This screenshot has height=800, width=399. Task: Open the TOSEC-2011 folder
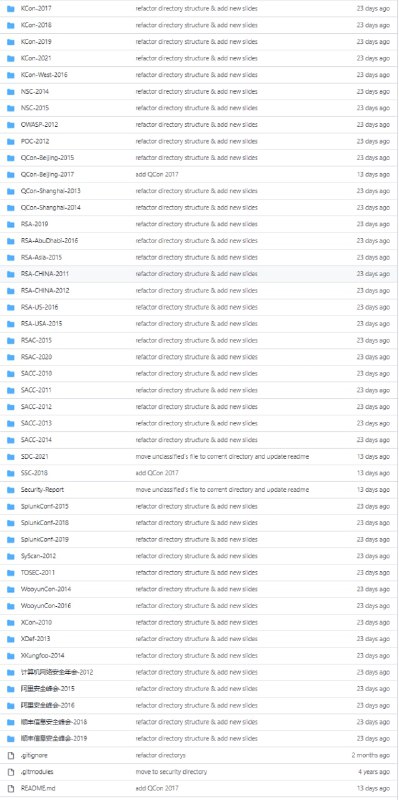[38, 572]
